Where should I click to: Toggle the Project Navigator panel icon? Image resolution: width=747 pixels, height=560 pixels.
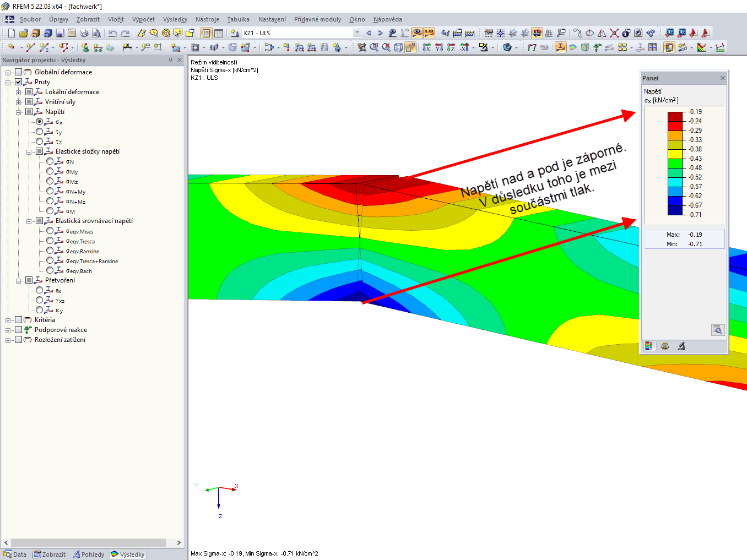(x=207, y=33)
